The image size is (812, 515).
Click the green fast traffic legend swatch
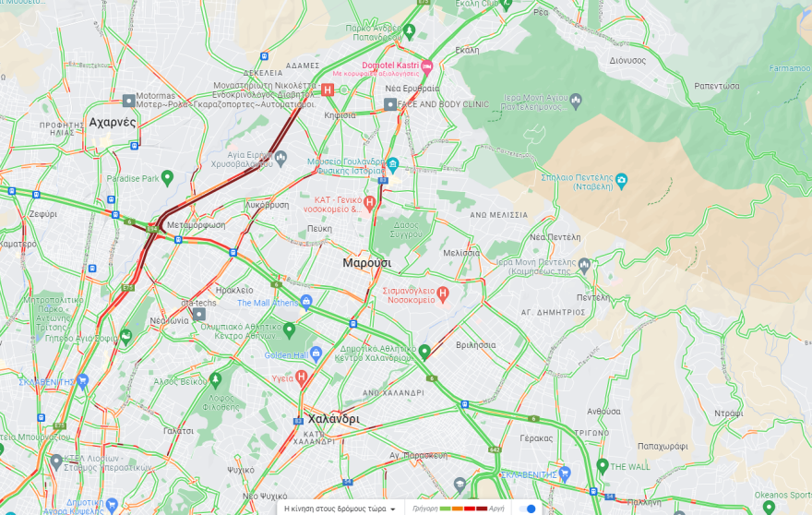(445, 509)
